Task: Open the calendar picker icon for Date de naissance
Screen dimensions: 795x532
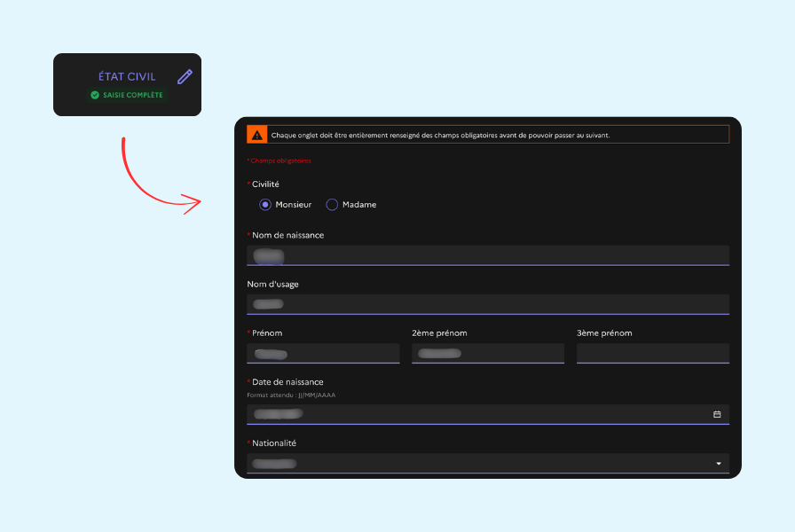Action: click(717, 414)
